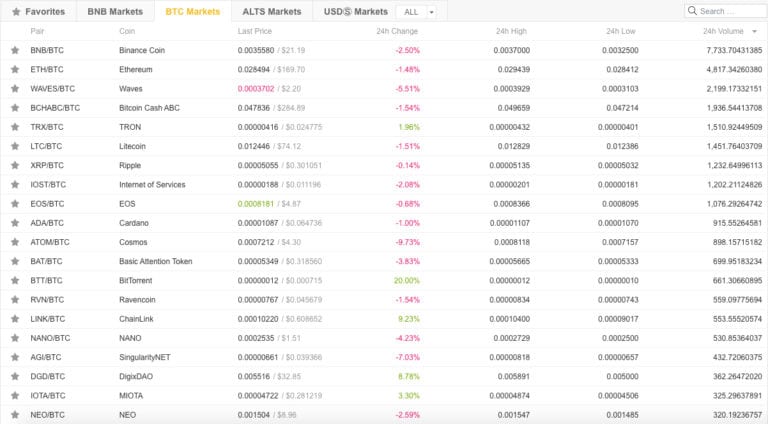Sort by Coin column header

[127, 31]
